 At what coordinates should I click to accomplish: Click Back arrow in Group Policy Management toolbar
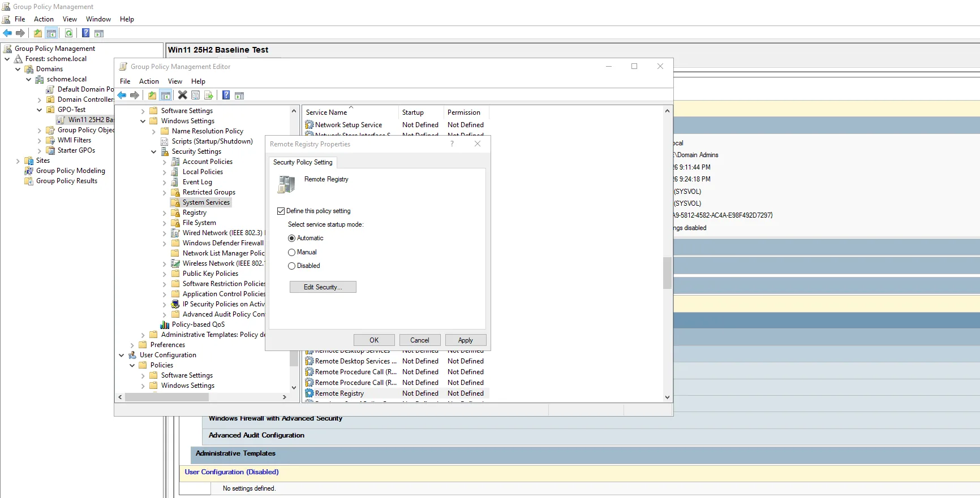7,33
